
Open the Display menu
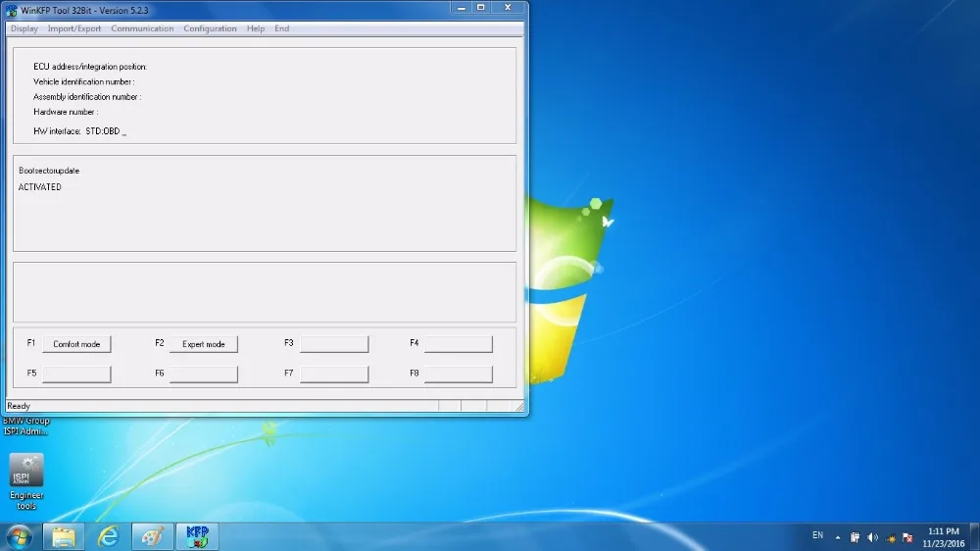(24, 28)
